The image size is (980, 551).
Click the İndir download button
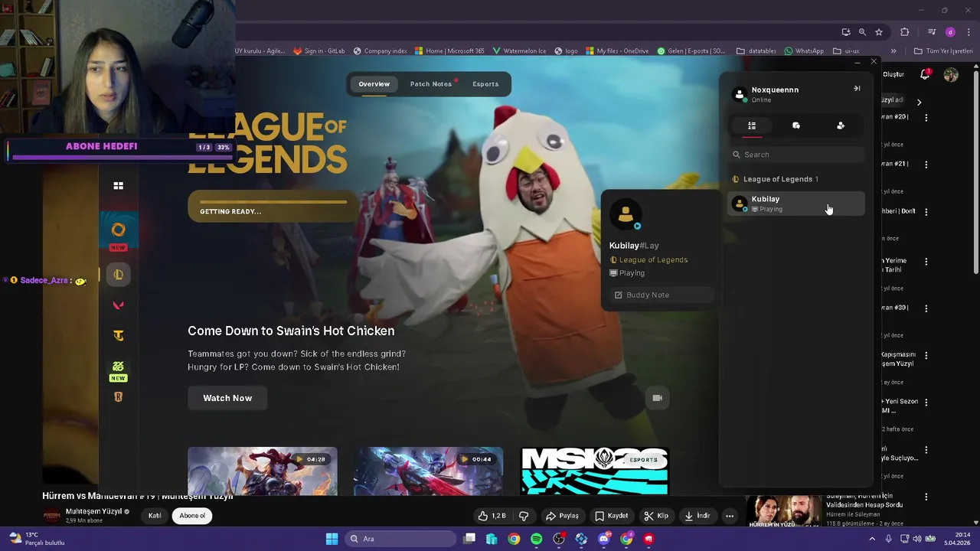697,516
